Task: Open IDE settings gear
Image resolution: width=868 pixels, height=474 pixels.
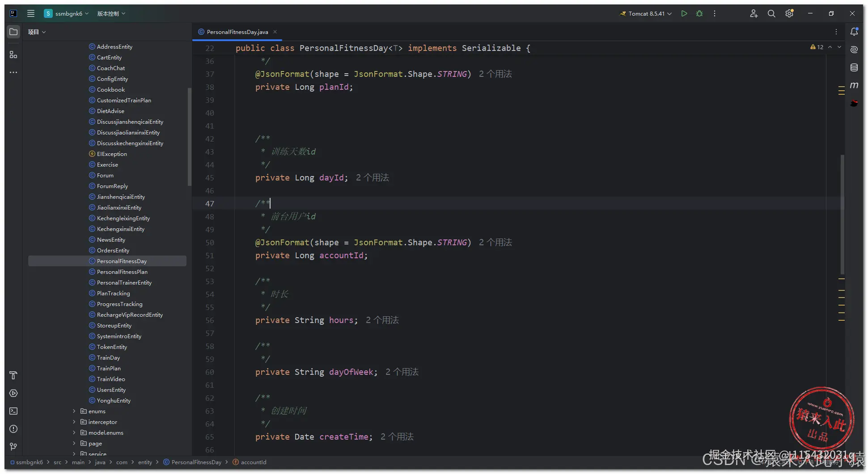Action: [x=789, y=13]
